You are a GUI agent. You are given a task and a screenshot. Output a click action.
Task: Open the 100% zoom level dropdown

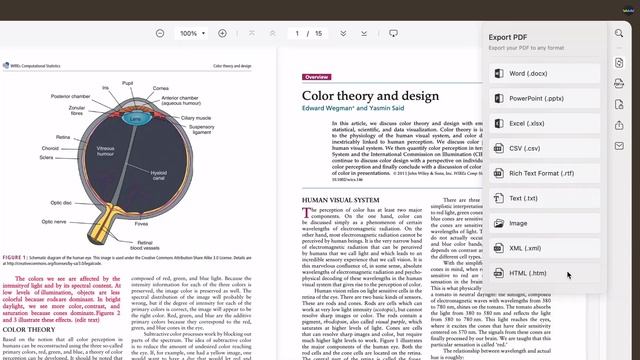click(192, 33)
